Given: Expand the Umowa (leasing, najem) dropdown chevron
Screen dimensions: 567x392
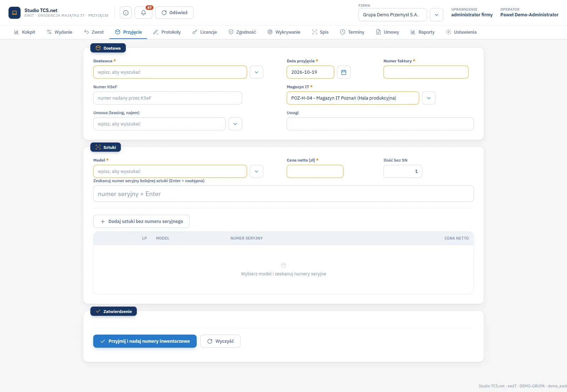Looking at the screenshot, I should (x=235, y=124).
